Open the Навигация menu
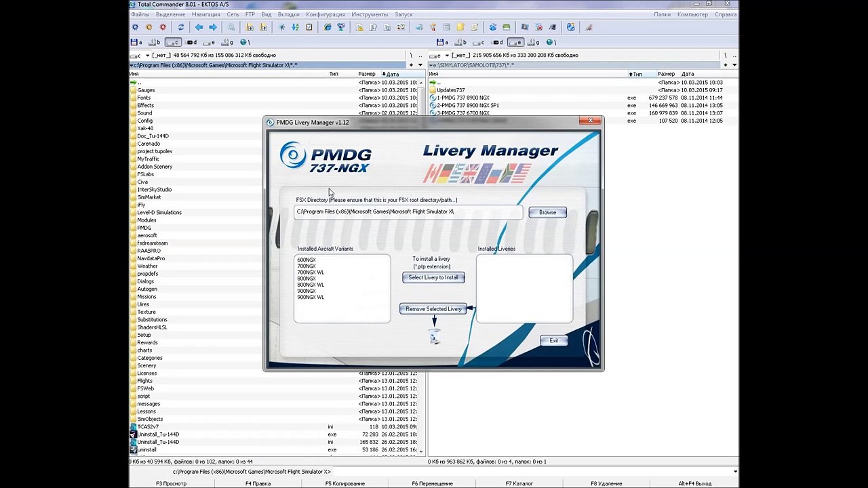868x488 pixels. coord(205,14)
